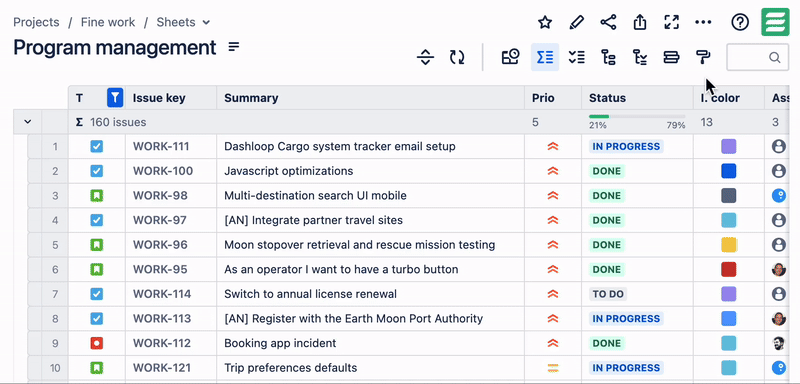Click assignee avatar for WORK-95
800x384 pixels.
[x=779, y=269]
